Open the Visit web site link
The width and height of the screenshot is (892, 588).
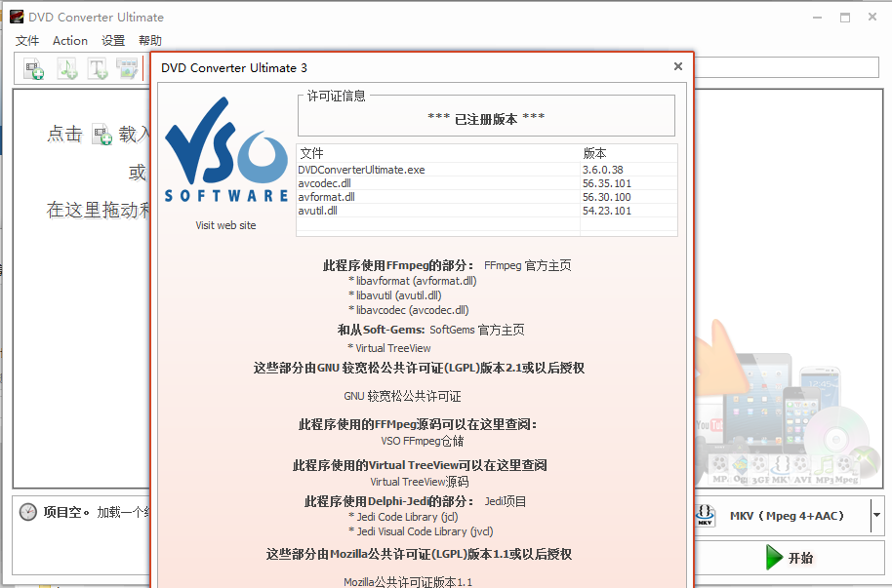[225, 225]
